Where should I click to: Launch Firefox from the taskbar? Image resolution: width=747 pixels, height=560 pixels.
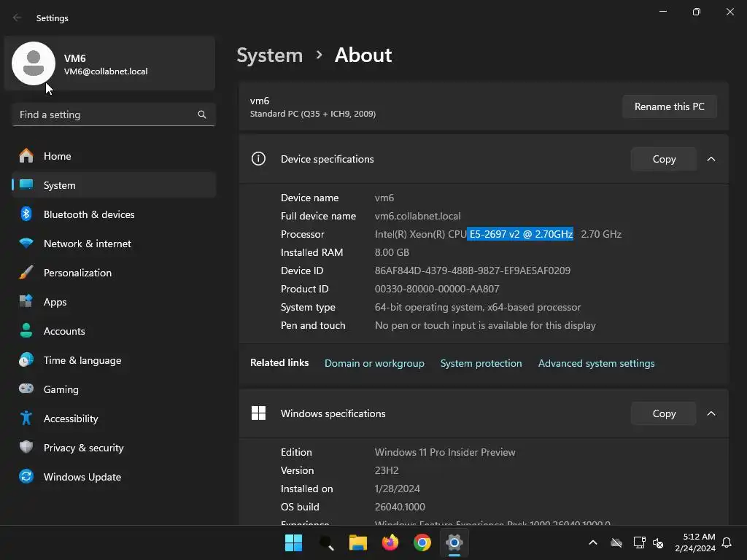pos(390,542)
